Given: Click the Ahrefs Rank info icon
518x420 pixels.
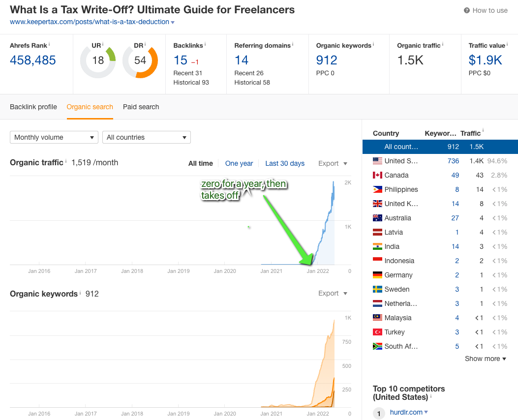Looking at the screenshot, I should click(x=49, y=44).
